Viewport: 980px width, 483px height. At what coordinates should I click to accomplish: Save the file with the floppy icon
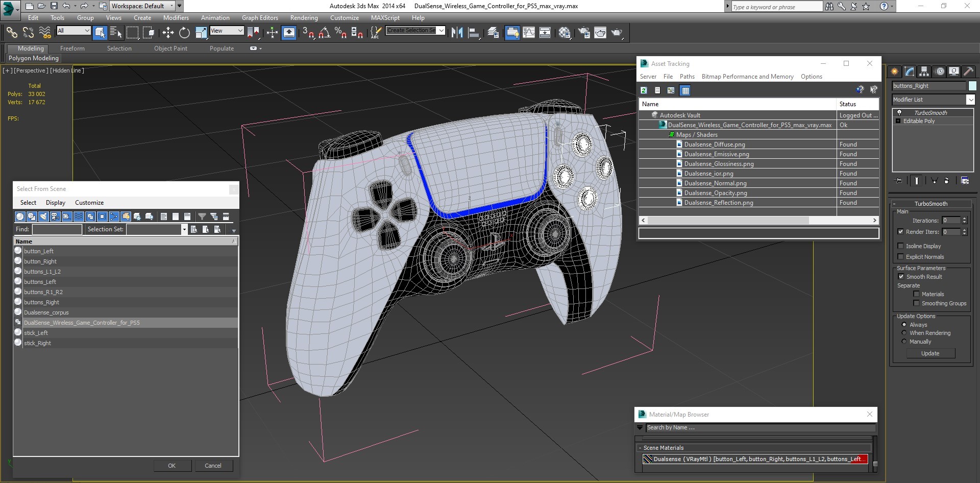click(54, 6)
